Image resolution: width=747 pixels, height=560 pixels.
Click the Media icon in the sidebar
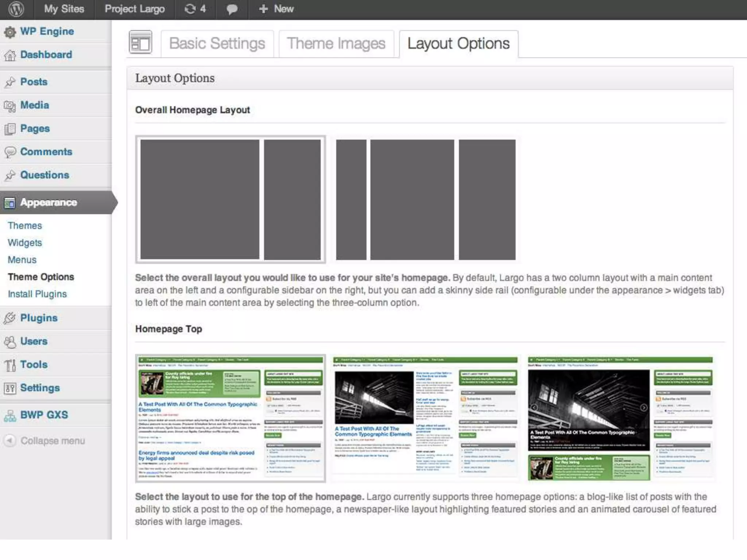[10, 106]
